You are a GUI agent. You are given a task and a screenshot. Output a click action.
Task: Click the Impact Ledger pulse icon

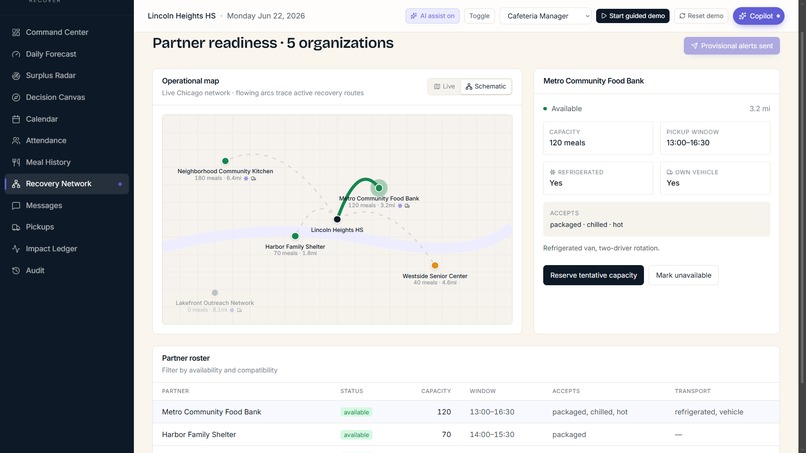pyautogui.click(x=16, y=248)
